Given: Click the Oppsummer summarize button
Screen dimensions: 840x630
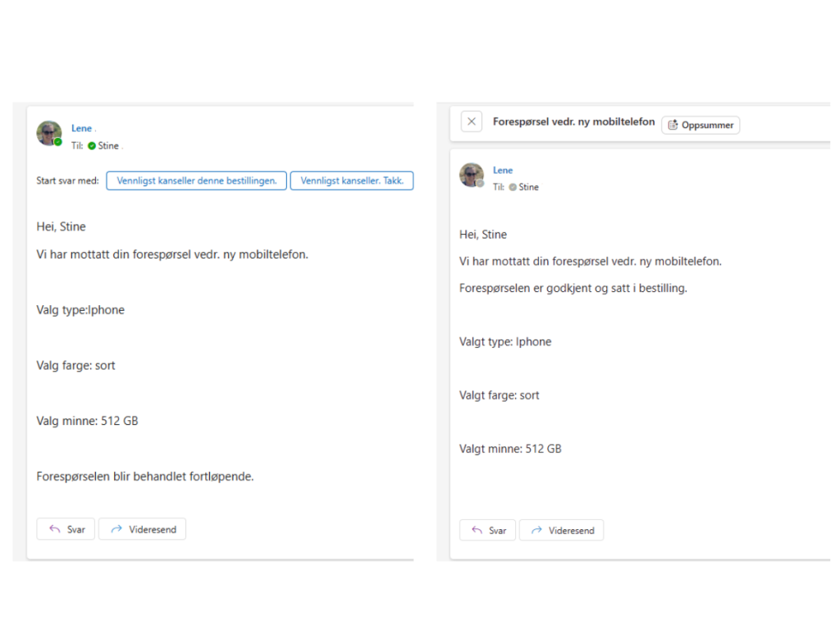Looking at the screenshot, I should tap(701, 126).
